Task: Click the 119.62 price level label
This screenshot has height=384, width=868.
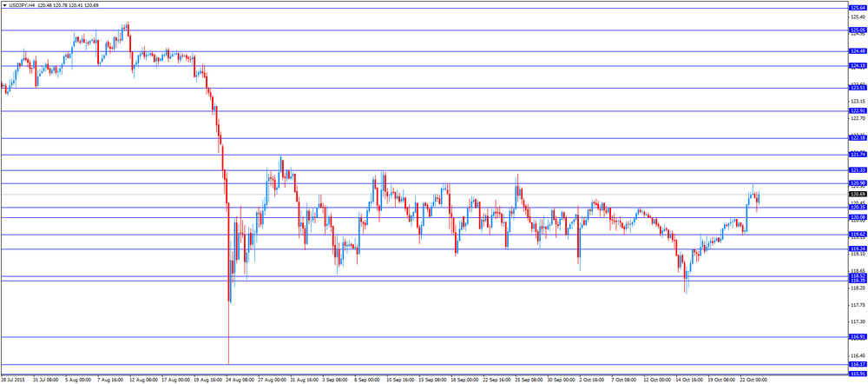Action: pyautogui.click(x=858, y=235)
